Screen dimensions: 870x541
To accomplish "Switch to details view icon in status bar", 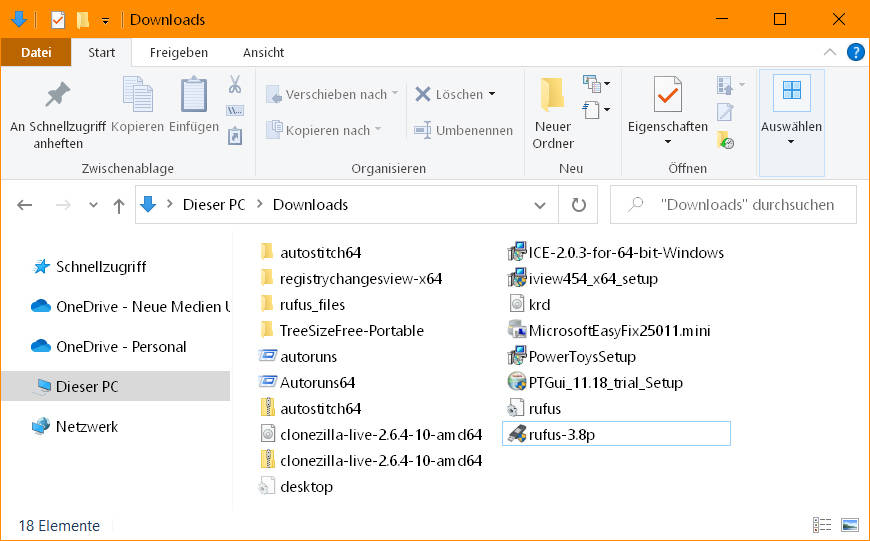I will point(822,524).
